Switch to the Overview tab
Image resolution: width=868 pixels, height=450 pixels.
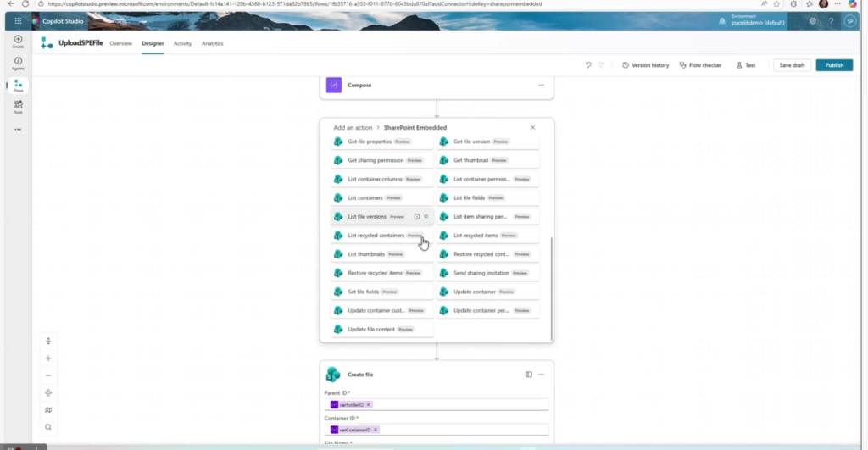pyautogui.click(x=120, y=43)
